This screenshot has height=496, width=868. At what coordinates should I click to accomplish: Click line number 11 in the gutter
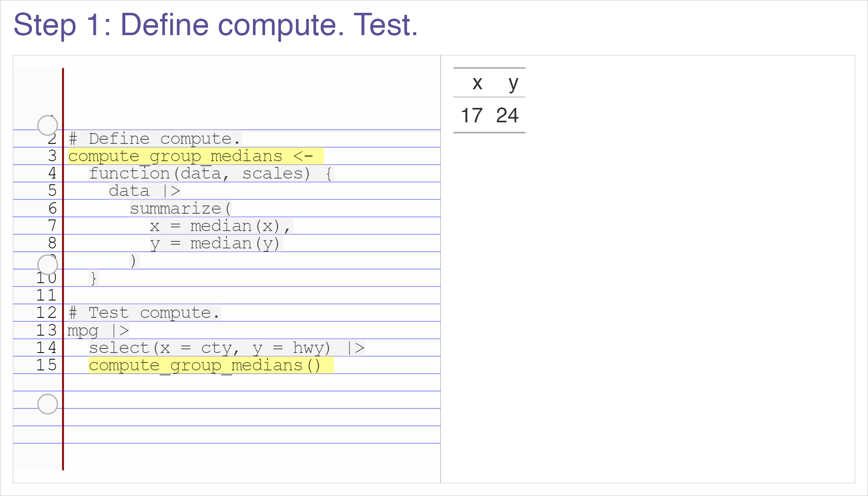pyautogui.click(x=46, y=295)
